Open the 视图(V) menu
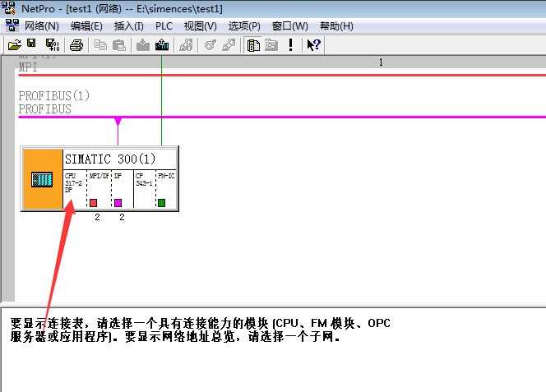Screen dimensions: 546x392 tap(200, 26)
